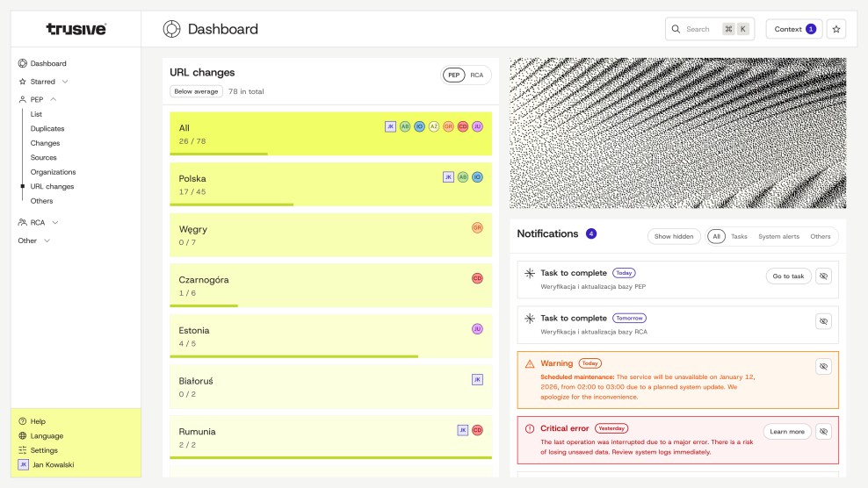Expand the RCA section in sidebar
868x488 pixels.
click(x=55, y=223)
